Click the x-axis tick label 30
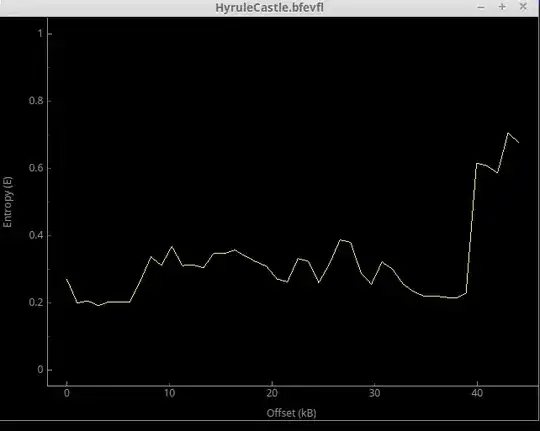This screenshot has width=540, height=431. 374,393
